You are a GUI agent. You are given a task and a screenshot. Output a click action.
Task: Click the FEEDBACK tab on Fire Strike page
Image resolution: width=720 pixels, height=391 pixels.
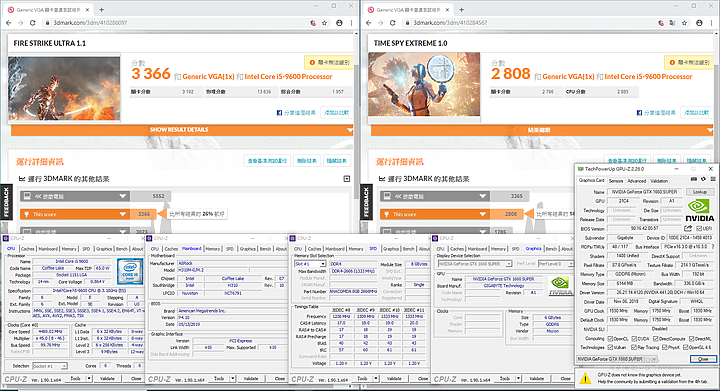(x=6, y=202)
